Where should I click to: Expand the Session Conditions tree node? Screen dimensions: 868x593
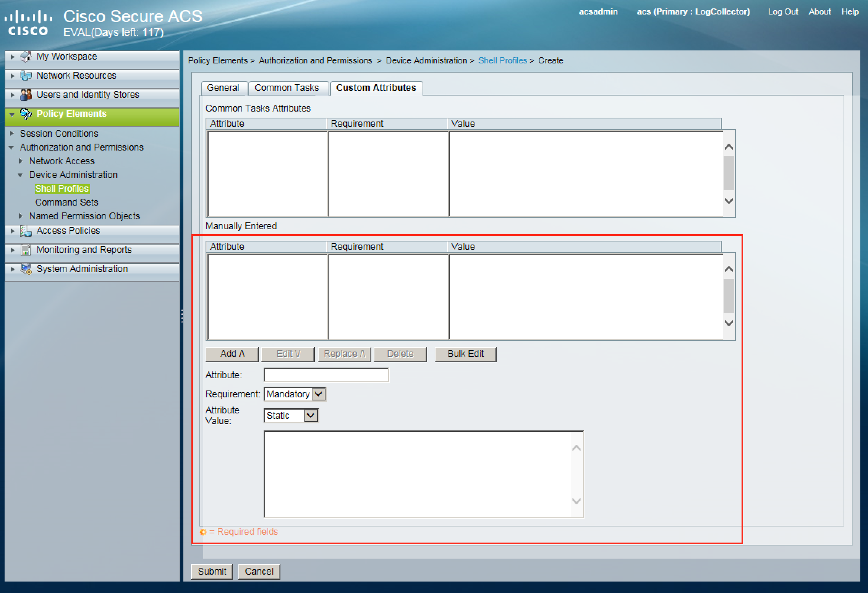coord(12,133)
